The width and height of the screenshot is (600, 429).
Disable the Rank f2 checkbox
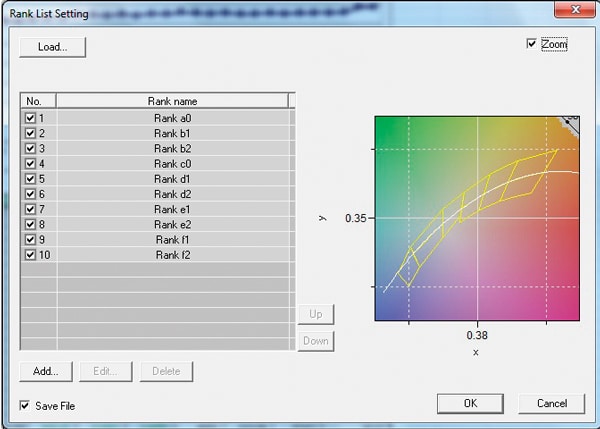pos(30,255)
